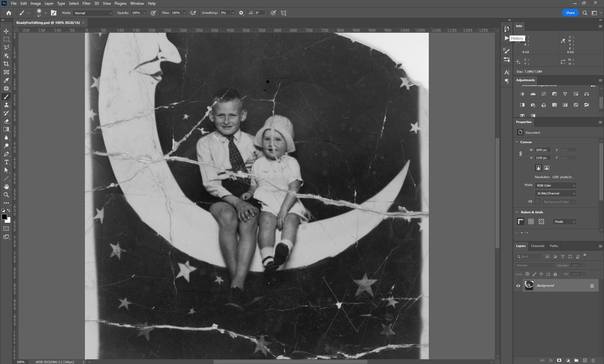Select the Eyedropper tool
The width and height of the screenshot is (604, 364).
pyautogui.click(x=6, y=81)
